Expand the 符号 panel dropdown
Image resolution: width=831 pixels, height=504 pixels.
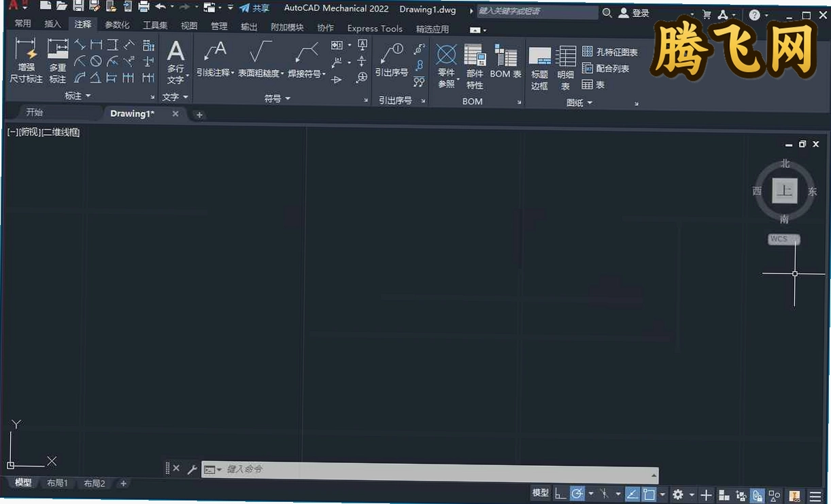tap(277, 99)
